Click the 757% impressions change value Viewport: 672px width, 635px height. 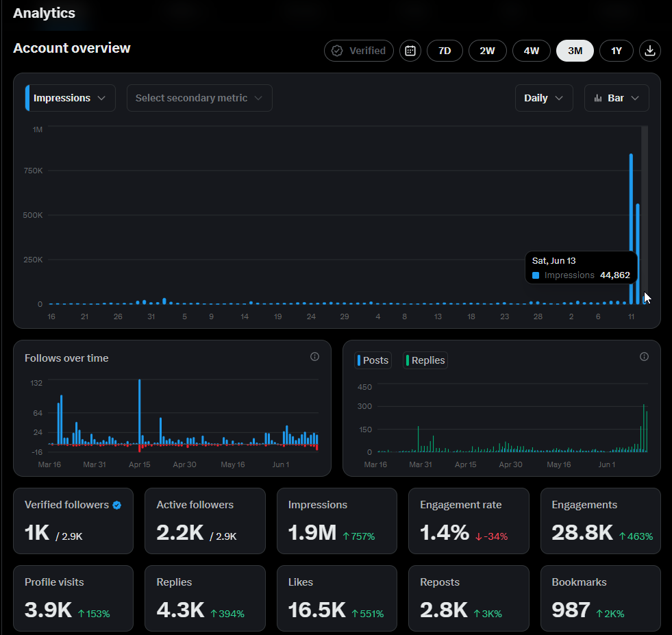pos(359,536)
